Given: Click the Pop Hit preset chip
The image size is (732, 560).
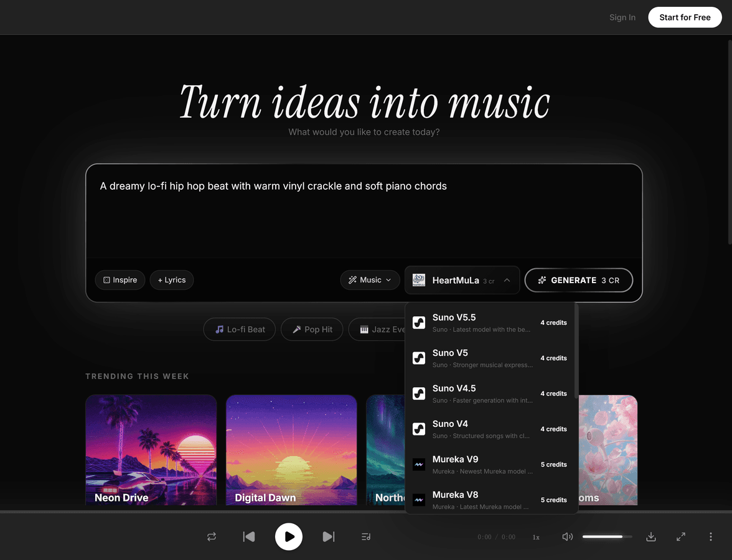Looking at the screenshot, I should [312, 330].
